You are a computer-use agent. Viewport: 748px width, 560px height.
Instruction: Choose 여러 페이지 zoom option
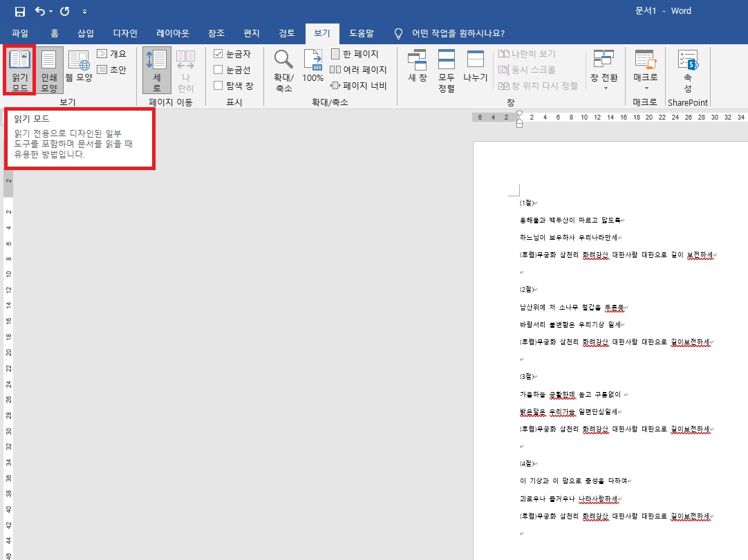point(358,70)
